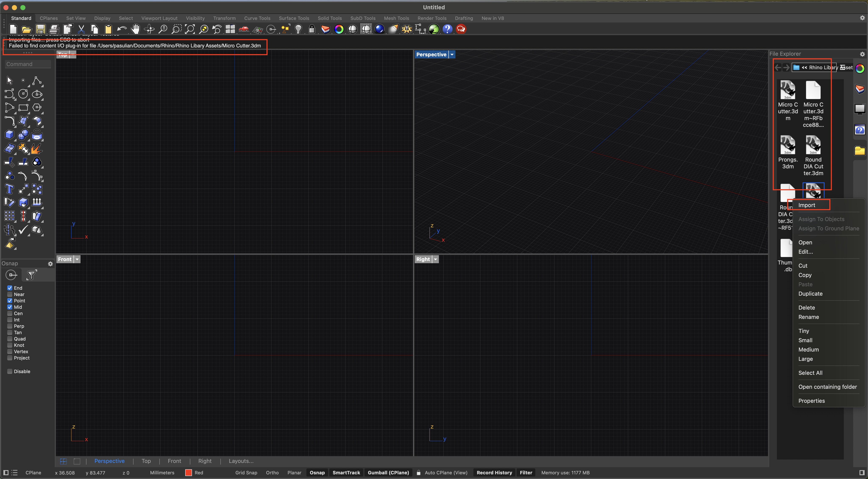Open the Front viewport title dropdown arrow
The height and width of the screenshot is (479, 868).
77,259
